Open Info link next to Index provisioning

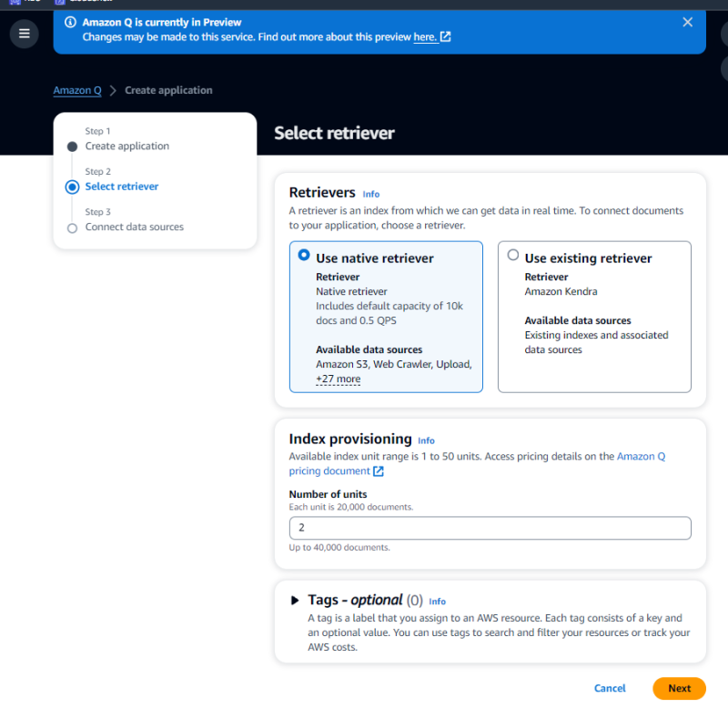point(426,440)
